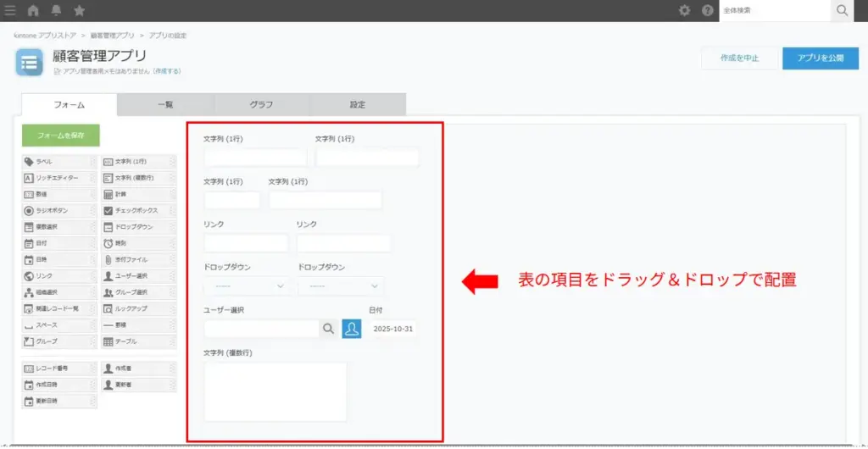The image size is (868, 449).
Task: Select the 更新日時 field in the palette
Action: point(60,401)
